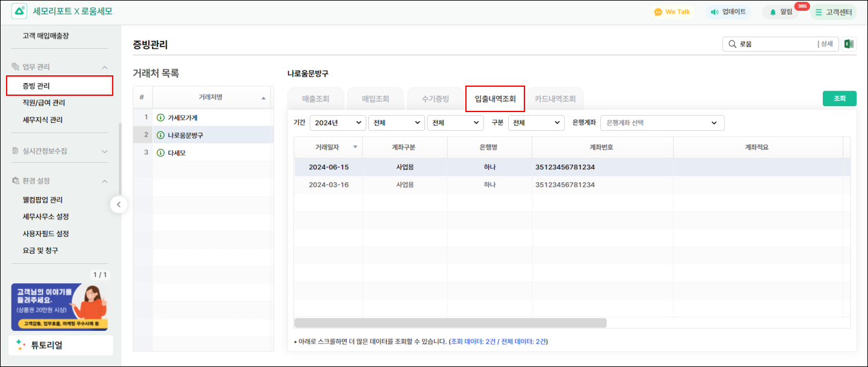Image resolution: width=868 pixels, height=367 pixels.
Task: Switch to the 카드내역조회 tab
Action: (x=555, y=99)
